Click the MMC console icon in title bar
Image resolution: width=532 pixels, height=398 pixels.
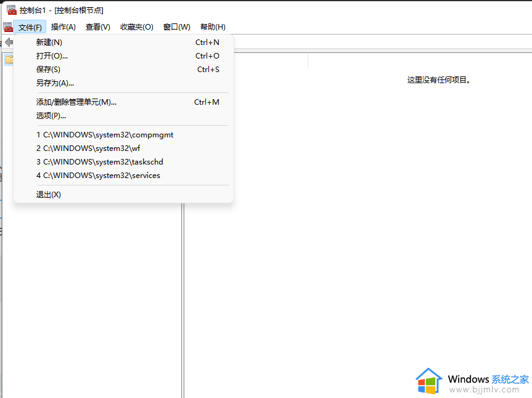12,10
